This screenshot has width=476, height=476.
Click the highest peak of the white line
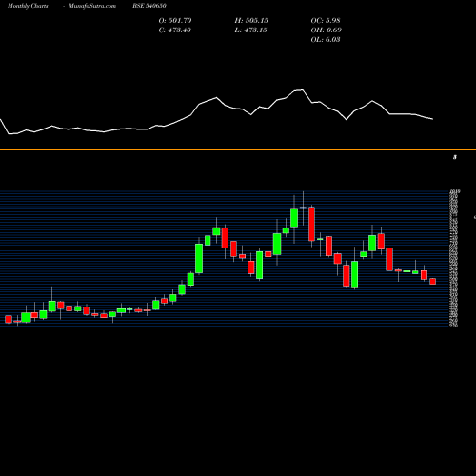(302, 90)
